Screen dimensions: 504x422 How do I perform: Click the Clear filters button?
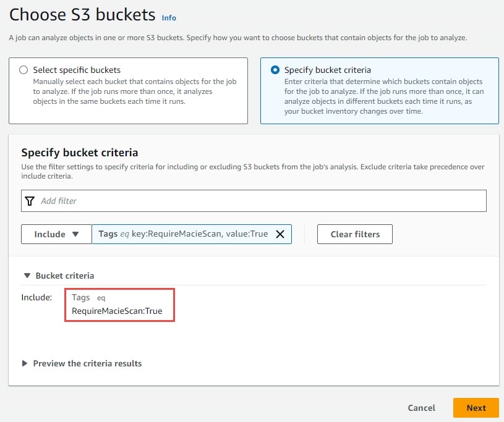(355, 234)
